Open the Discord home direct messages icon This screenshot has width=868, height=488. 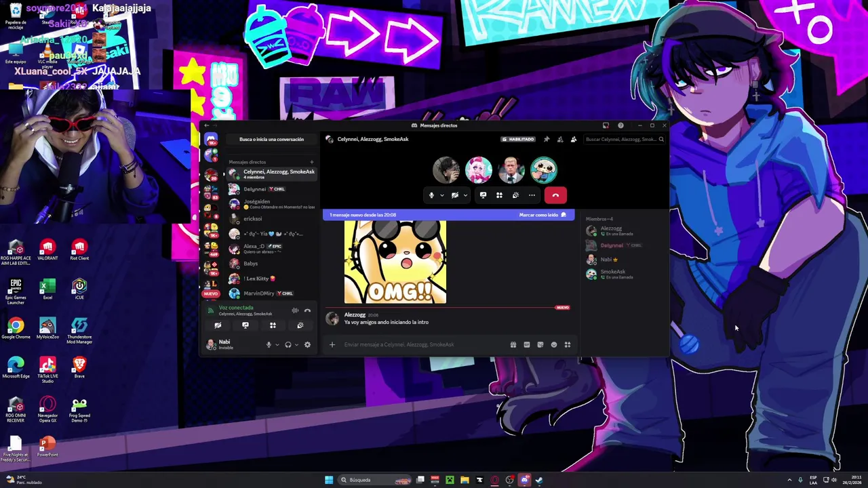[211, 139]
